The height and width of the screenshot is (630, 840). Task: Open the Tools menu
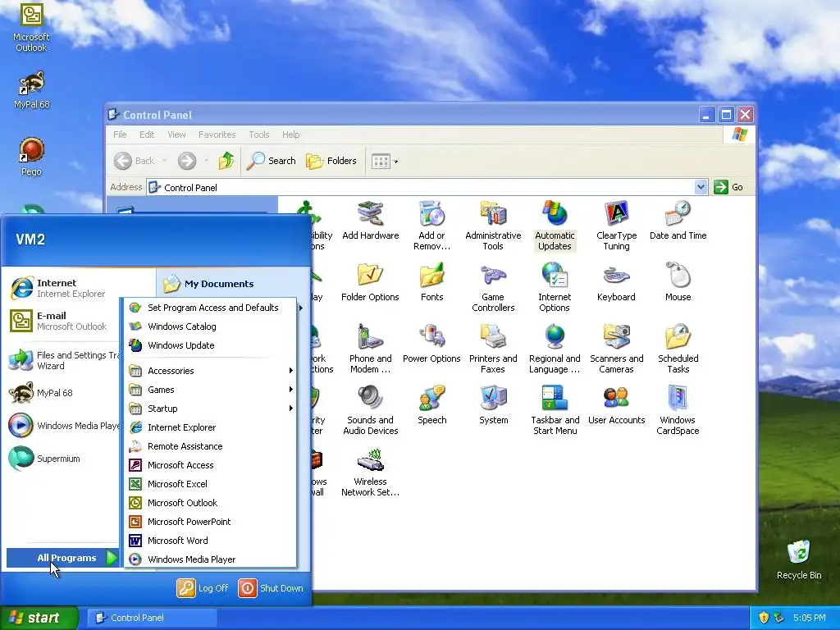point(258,135)
